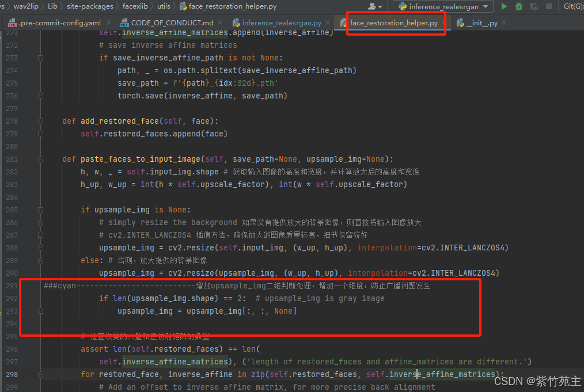Stop the running process square icon

tap(549, 6)
